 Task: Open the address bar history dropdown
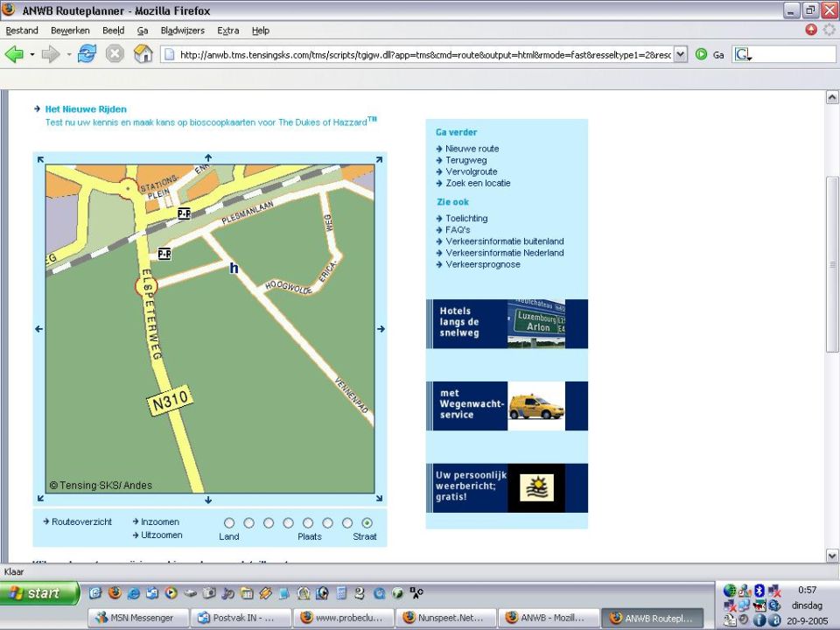click(680, 54)
